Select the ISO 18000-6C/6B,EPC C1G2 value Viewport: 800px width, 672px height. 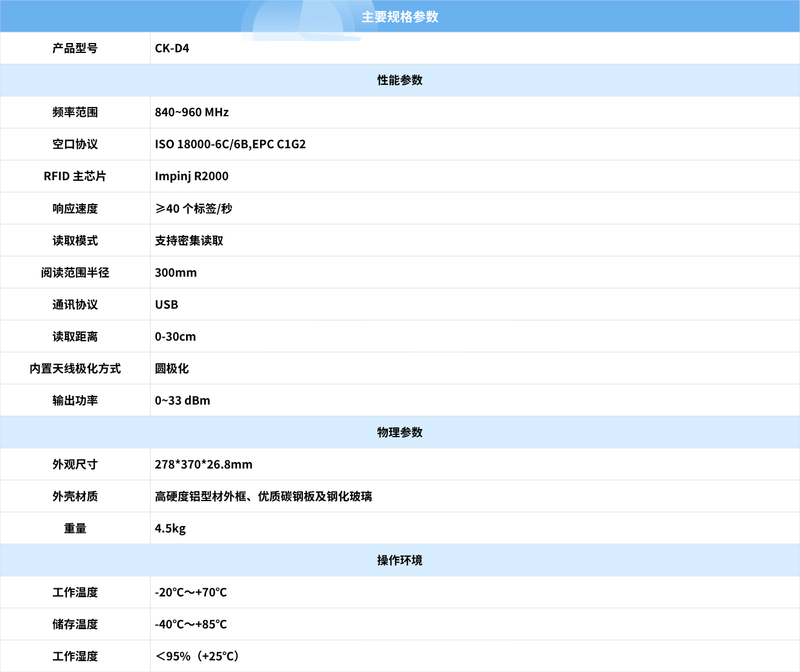point(230,144)
